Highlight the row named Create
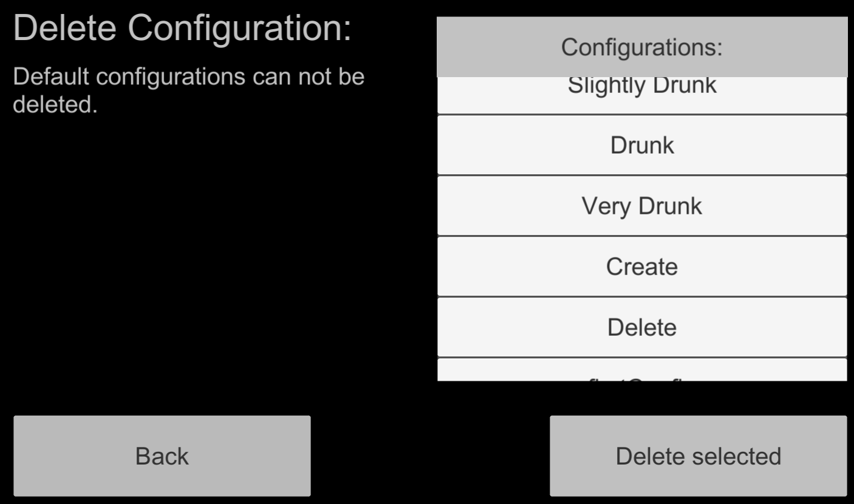Screen dimensions: 854x504 click(x=642, y=267)
